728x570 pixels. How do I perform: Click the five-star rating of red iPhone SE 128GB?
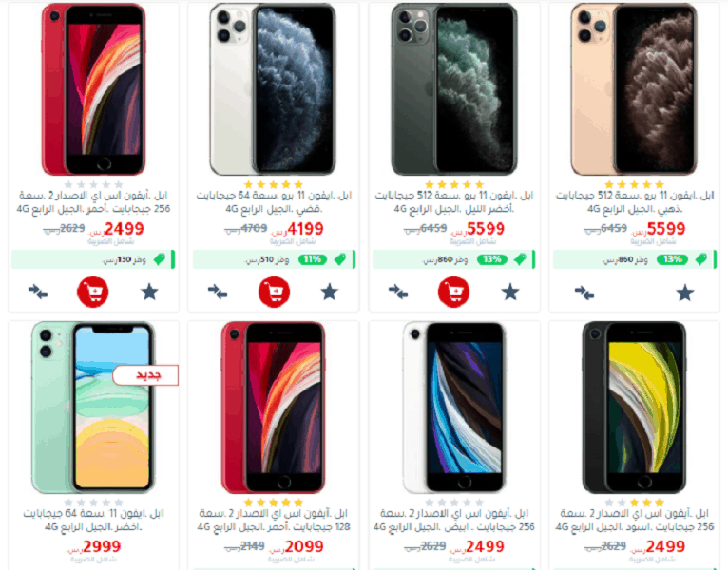coord(274,503)
